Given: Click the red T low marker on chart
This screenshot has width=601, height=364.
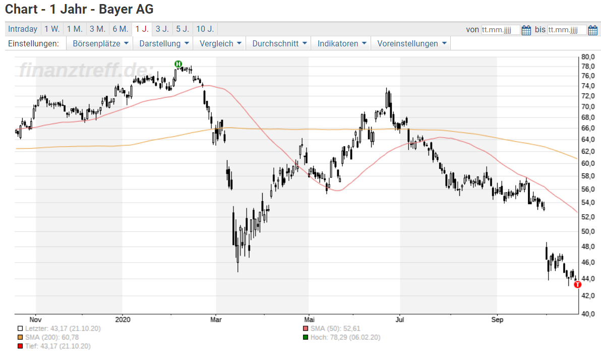Looking at the screenshot, I should click(x=578, y=284).
